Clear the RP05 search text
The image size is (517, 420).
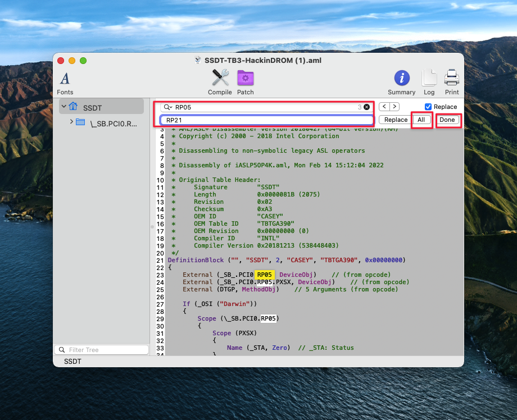366,107
